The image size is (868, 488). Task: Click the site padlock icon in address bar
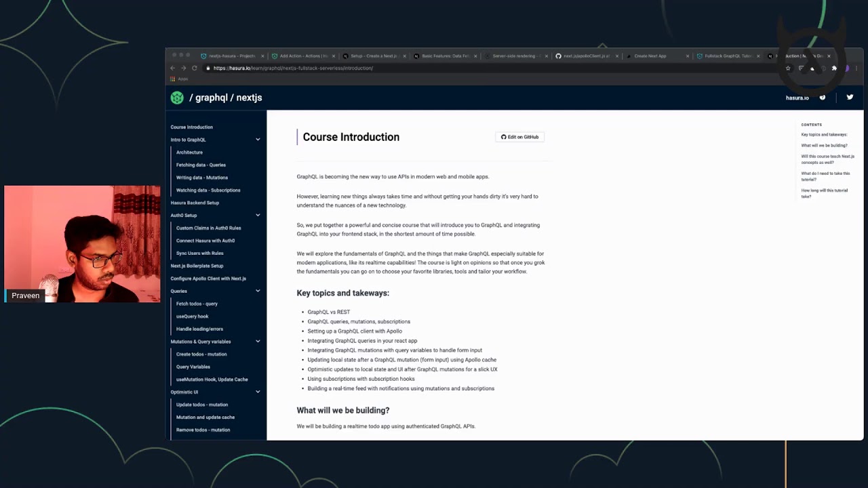pyautogui.click(x=208, y=68)
